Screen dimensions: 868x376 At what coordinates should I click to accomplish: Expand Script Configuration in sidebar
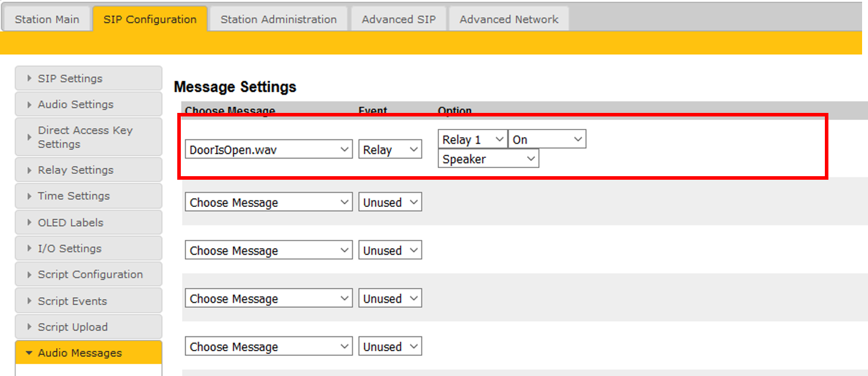coord(88,275)
